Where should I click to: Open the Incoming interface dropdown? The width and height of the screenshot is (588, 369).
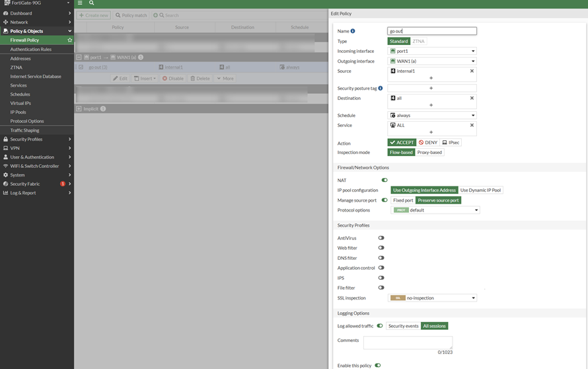click(x=432, y=51)
